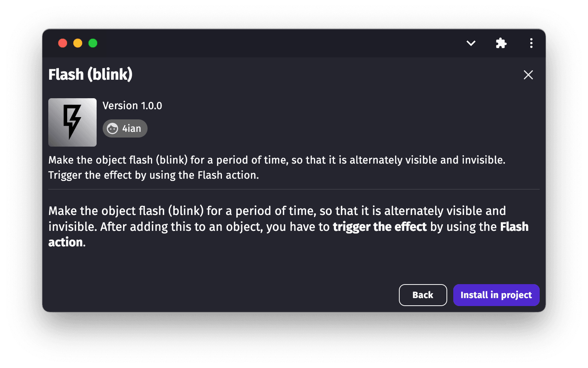Click the green maximize window button
This screenshot has width=588, height=368.
(93, 43)
